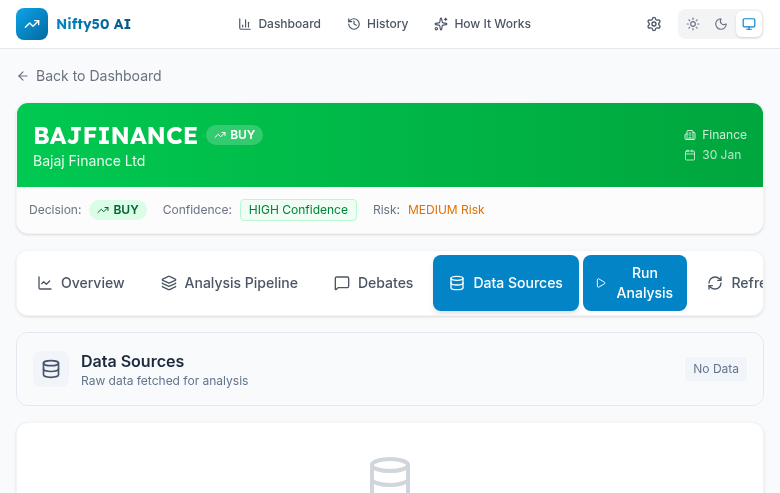780x493 pixels.
Task: Switch to dark theme moon icon
Action: point(721,24)
